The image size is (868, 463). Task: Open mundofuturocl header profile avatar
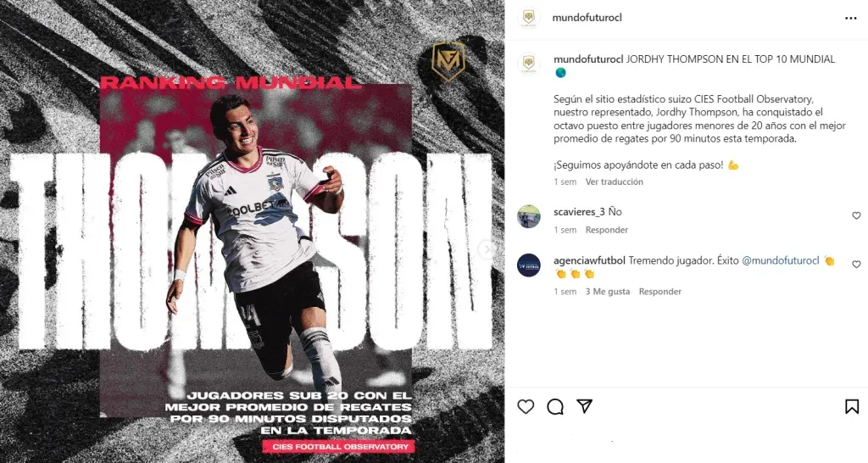pos(529,18)
